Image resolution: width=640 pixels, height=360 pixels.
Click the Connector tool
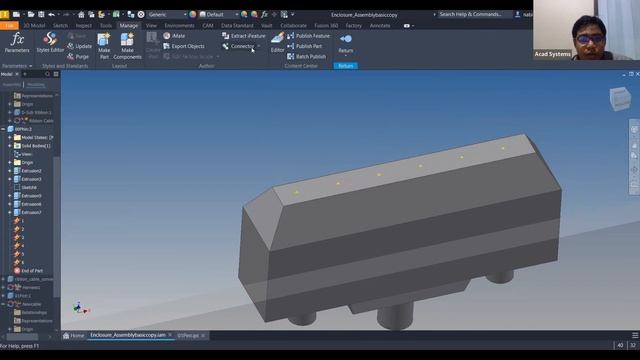tap(238, 46)
